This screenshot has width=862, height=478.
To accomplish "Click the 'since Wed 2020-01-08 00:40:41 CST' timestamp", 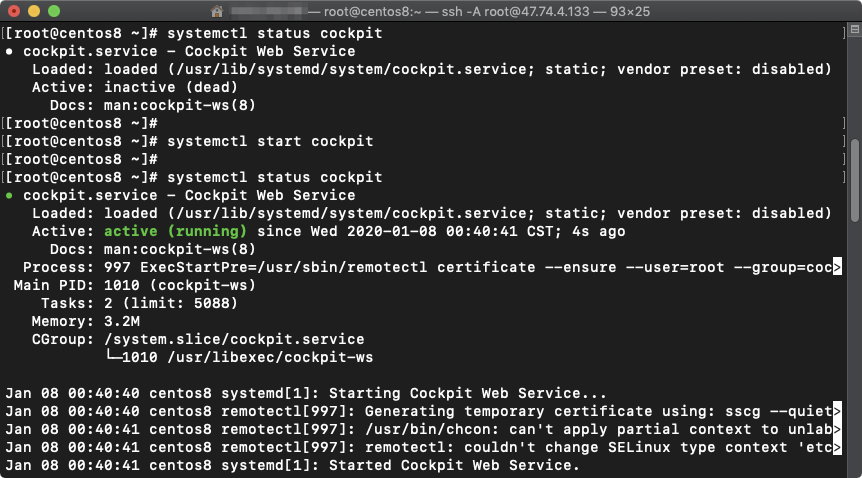I will point(408,232).
